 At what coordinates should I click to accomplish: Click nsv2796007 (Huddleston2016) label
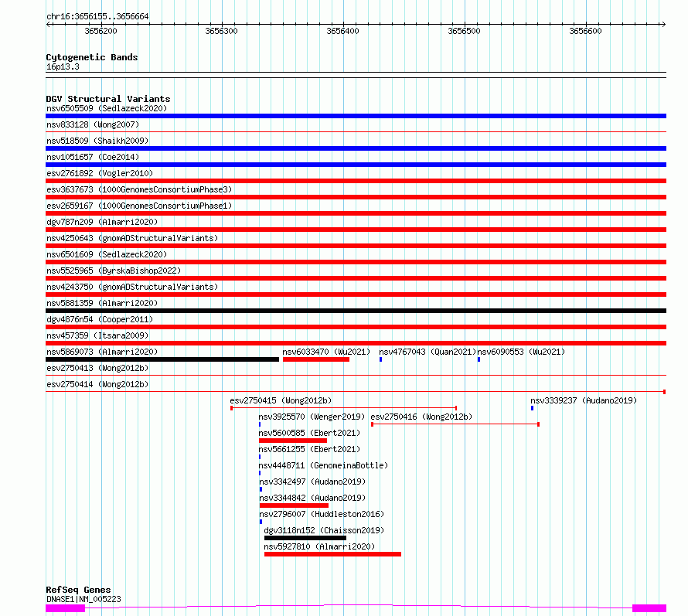pos(322,514)
